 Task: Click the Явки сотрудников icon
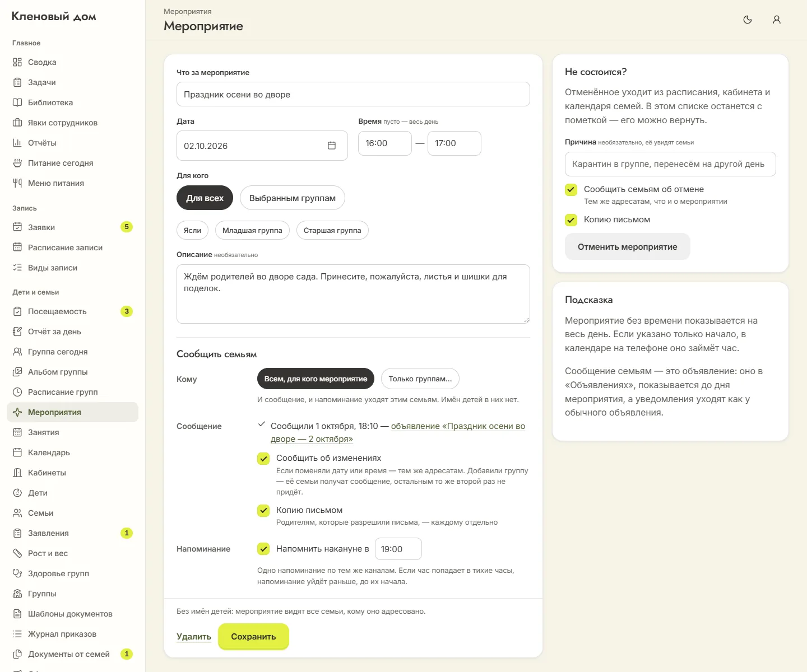[x=17, y=123]
